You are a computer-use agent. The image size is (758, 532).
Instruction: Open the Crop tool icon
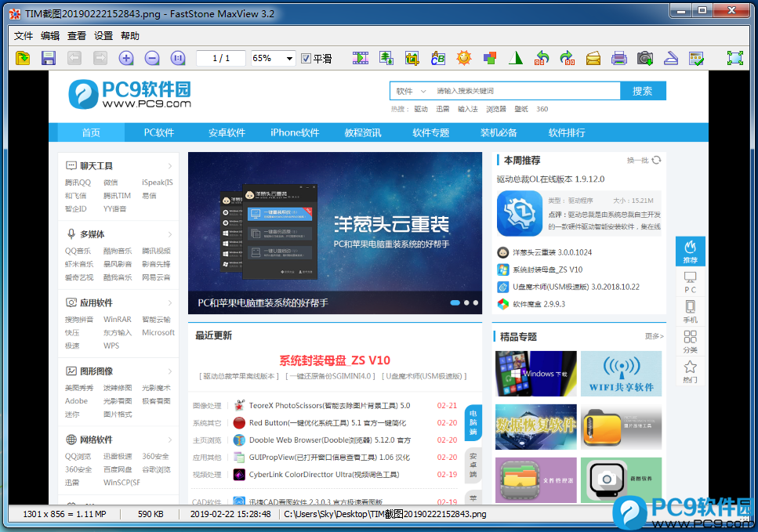click(x=412, y=59)
